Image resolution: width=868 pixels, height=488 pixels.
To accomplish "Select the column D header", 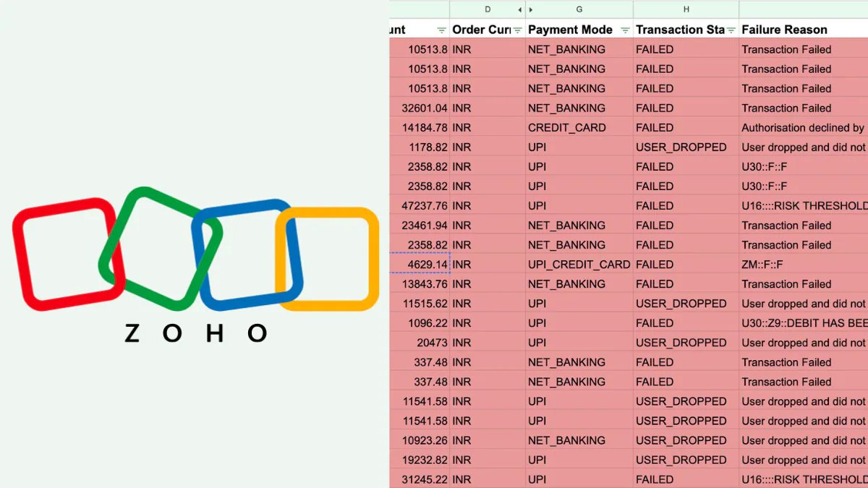I will coord(487,9).
